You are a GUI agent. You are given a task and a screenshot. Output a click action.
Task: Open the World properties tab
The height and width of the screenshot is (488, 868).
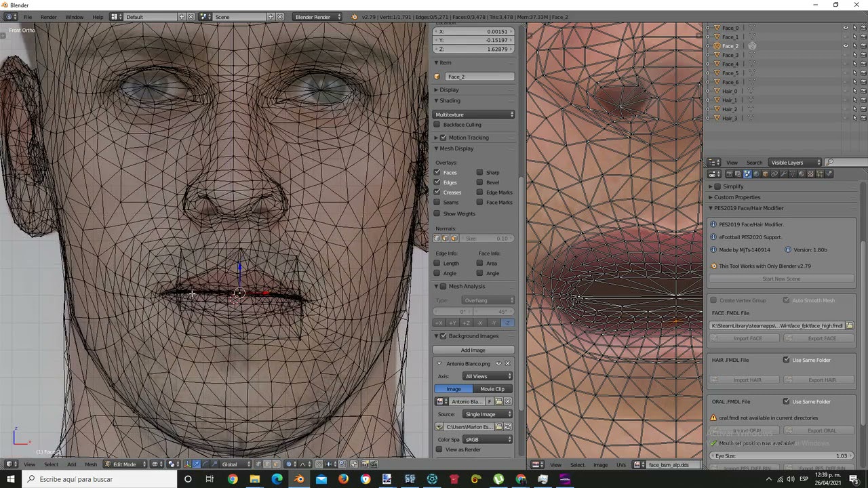pyautogui.click(x=756, y=174)
